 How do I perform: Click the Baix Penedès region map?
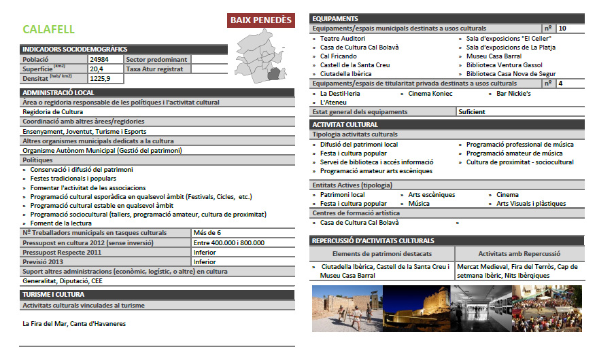point(260,56)
